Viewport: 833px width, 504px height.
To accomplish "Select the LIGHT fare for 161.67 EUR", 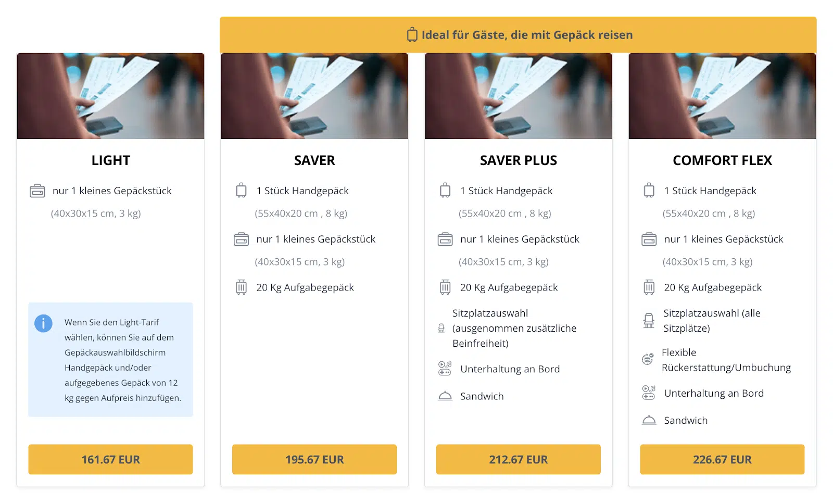I will point(110,459).
